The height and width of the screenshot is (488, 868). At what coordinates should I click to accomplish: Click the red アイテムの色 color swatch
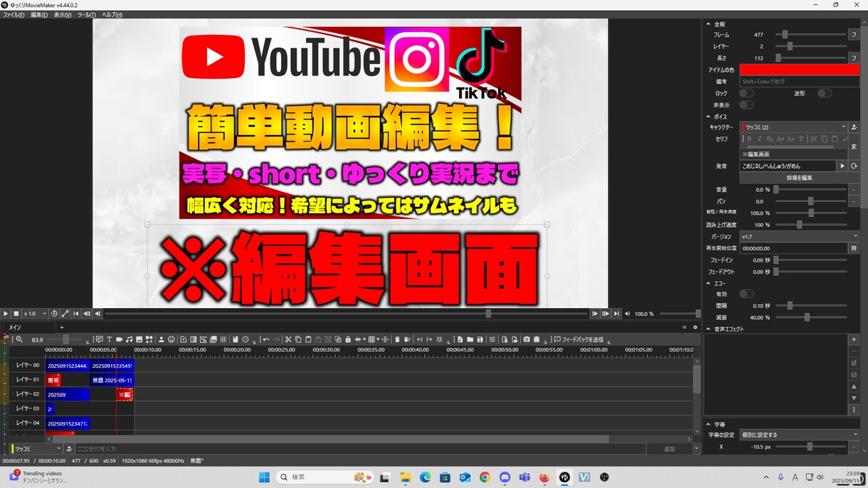[799, 70]
